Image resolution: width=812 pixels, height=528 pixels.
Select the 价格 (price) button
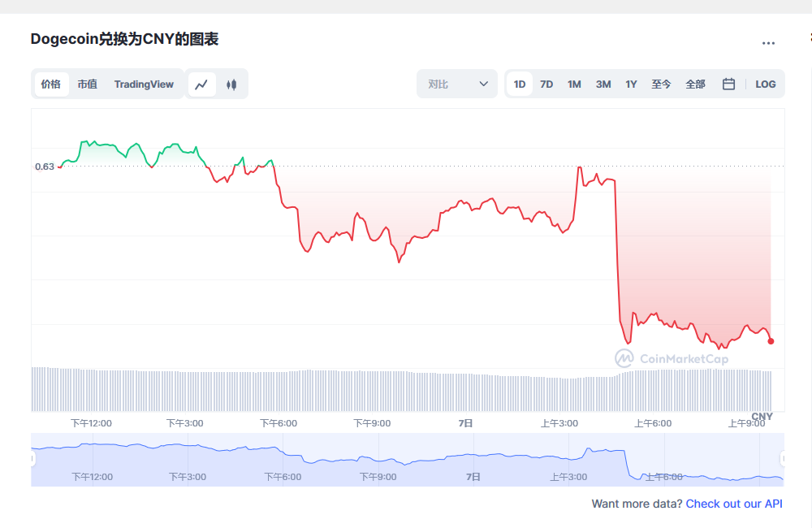[50, 84]
